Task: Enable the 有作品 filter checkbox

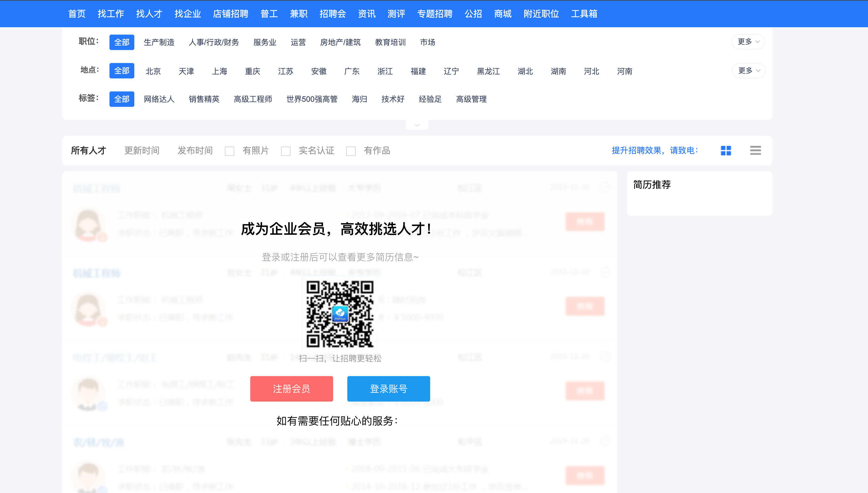Action: [x=351, y=151]
